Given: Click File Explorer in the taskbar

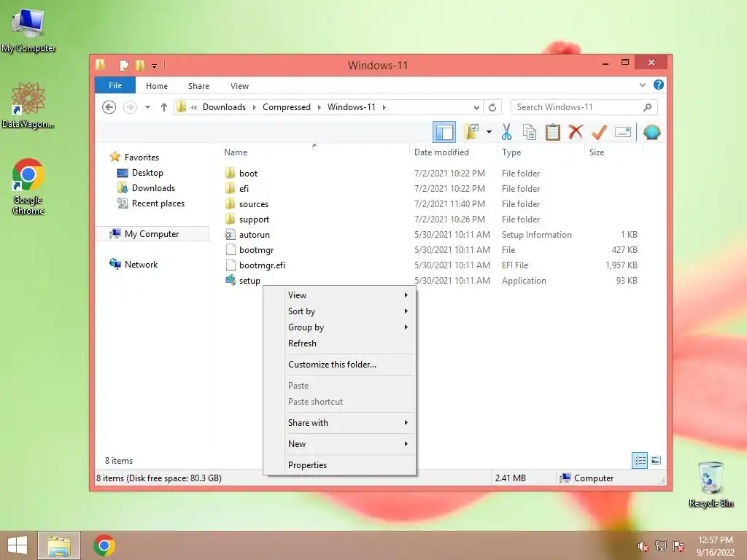Looking at the screenshot, I should coord(59,545).
